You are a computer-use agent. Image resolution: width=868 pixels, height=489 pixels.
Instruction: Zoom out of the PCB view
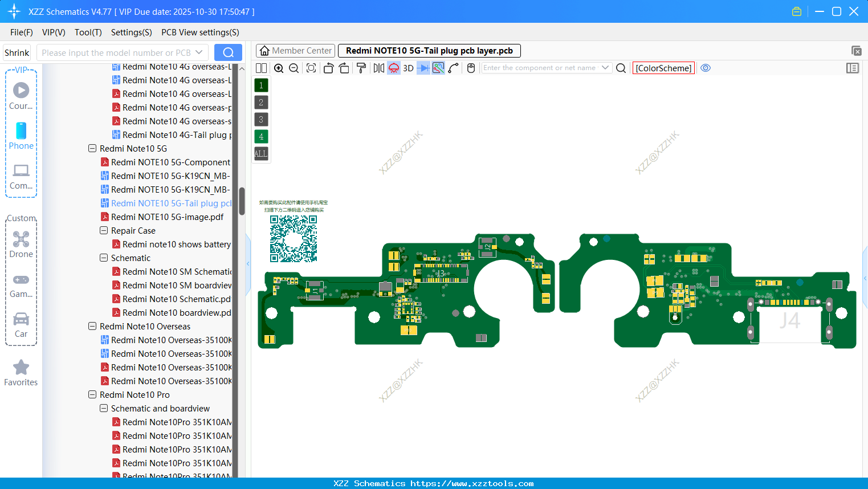coord(294,68)
